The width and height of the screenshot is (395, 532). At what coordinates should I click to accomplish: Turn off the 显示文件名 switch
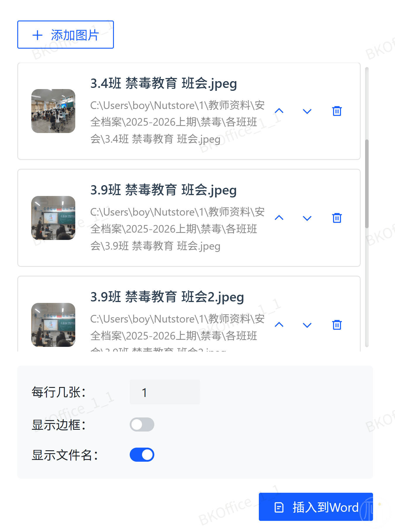pyautogui.click(x=142, y=455)
